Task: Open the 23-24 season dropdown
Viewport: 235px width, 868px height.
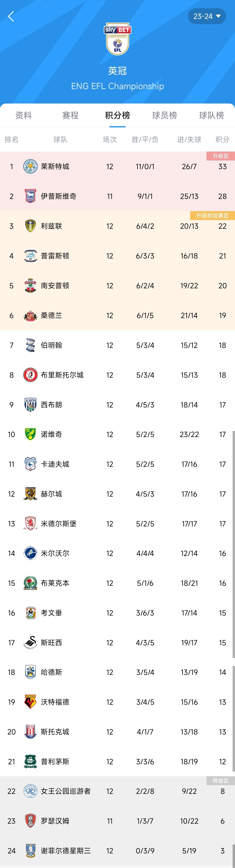Action: click(x=207, y=16)
